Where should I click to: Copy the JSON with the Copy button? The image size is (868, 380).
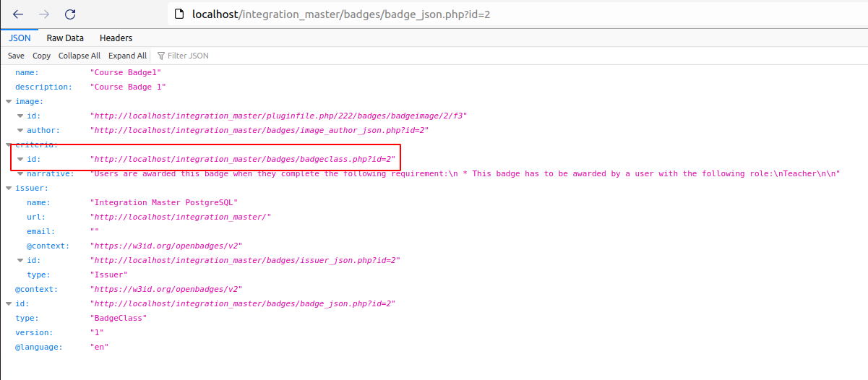(42, 56)
